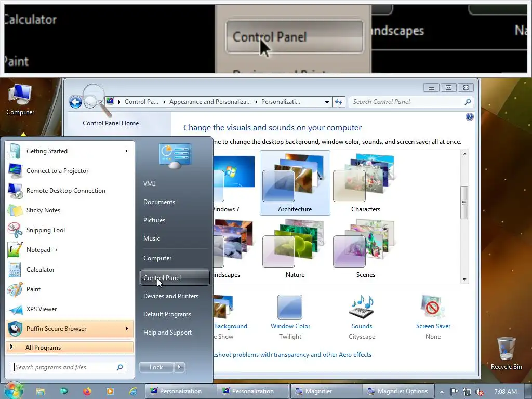Click the back arrow in Personalization window
This screenshot has width=532, height=399.
point(75,102)
